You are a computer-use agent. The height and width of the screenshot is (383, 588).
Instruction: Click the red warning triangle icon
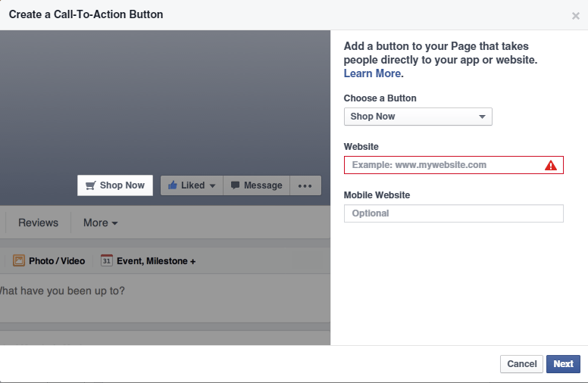pyautogui.click(x=551, y=165)
